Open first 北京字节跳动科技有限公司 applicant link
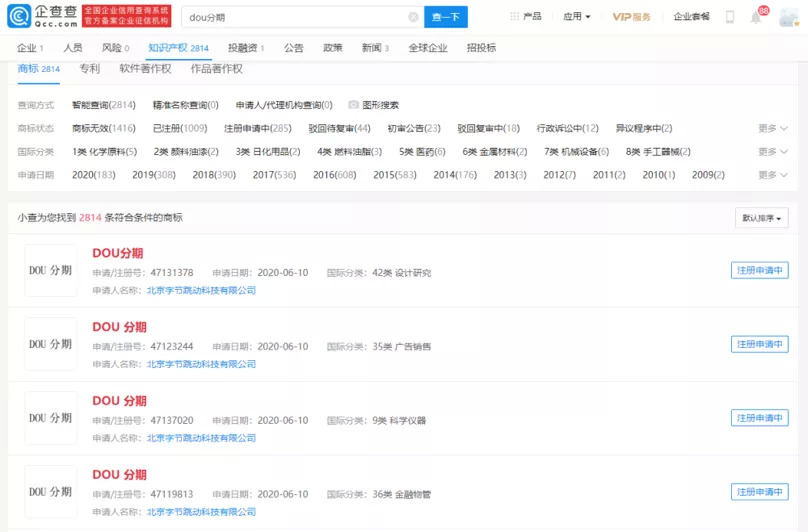This screenshot has height=532, width=808. click(201, 291)
